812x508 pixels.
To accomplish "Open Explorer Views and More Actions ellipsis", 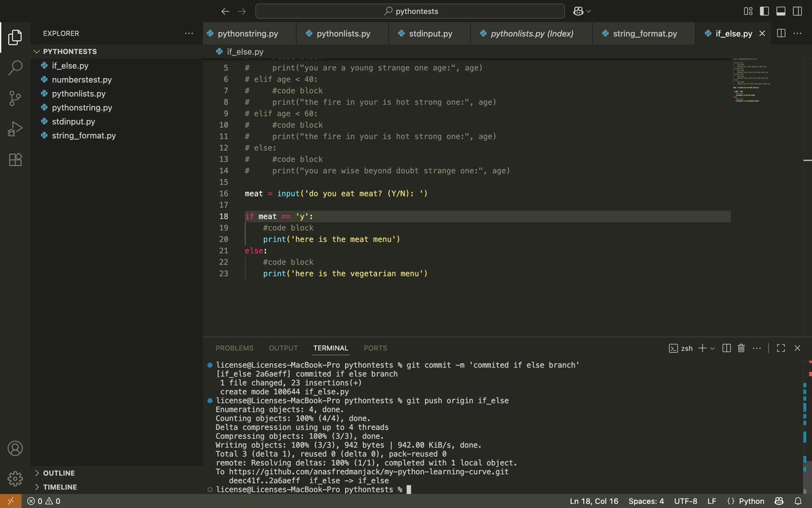I will point(189,33).
